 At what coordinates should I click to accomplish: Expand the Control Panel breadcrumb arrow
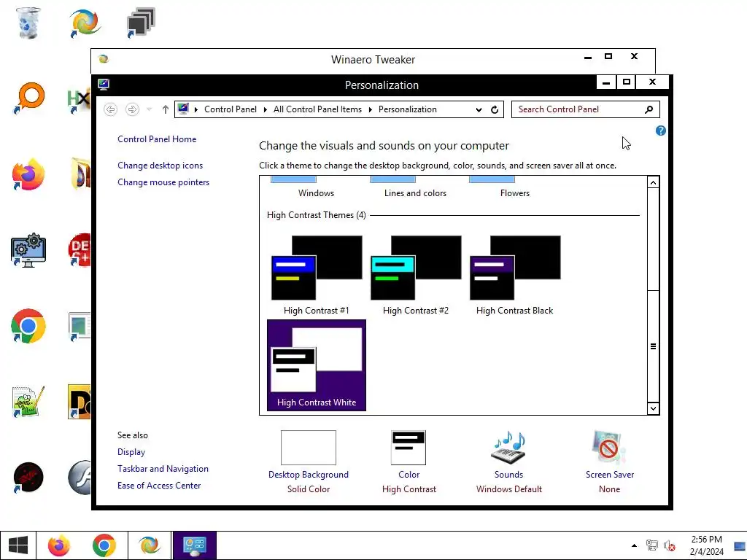pos(265,109)
